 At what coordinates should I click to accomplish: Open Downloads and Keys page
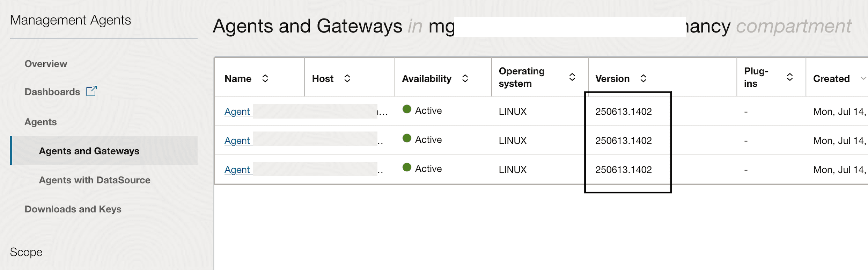[73, 209]
